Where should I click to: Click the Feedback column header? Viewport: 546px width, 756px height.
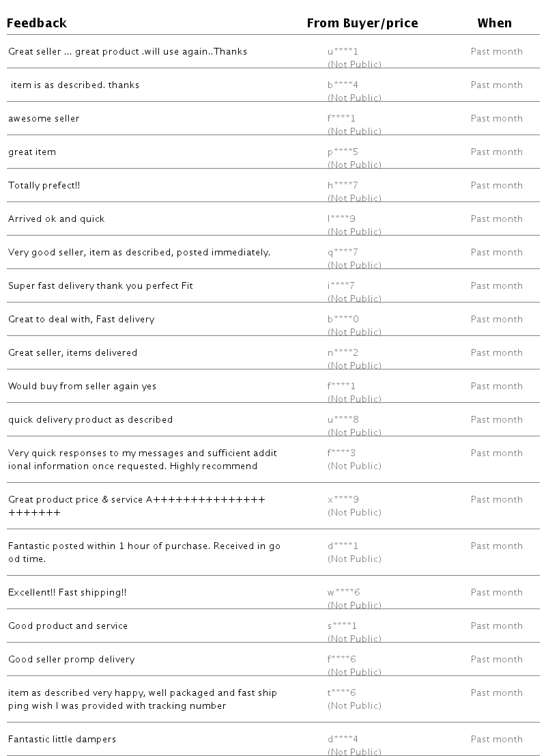coord(37,23)
